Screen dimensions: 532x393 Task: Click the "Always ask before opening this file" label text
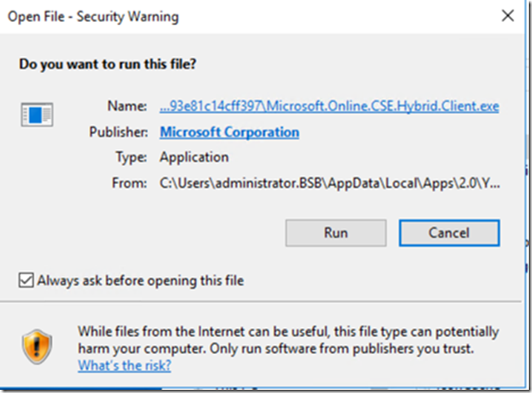click(x=140, y=281)
